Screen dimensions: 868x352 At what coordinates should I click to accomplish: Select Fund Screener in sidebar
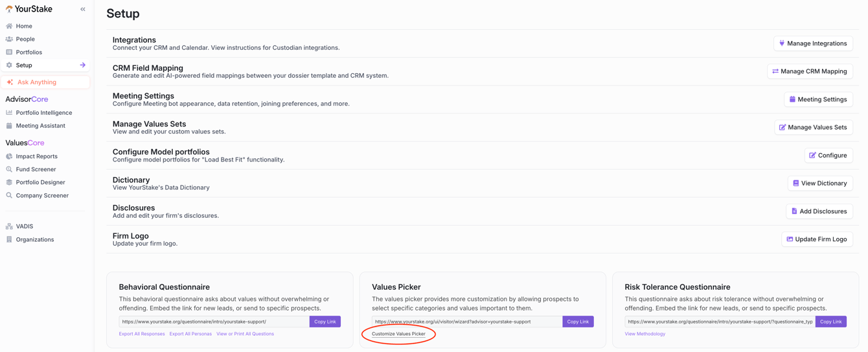[x=36, y=169]
